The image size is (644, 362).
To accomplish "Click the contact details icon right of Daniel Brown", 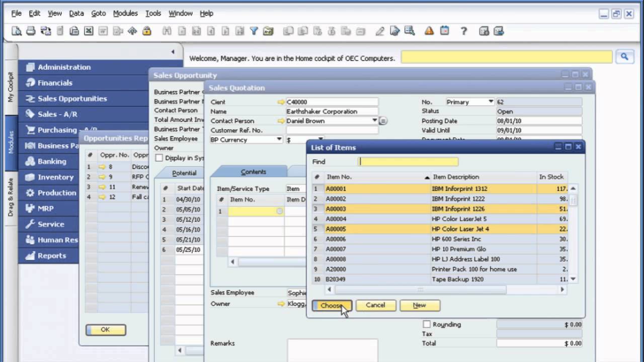I will (383, 121).
